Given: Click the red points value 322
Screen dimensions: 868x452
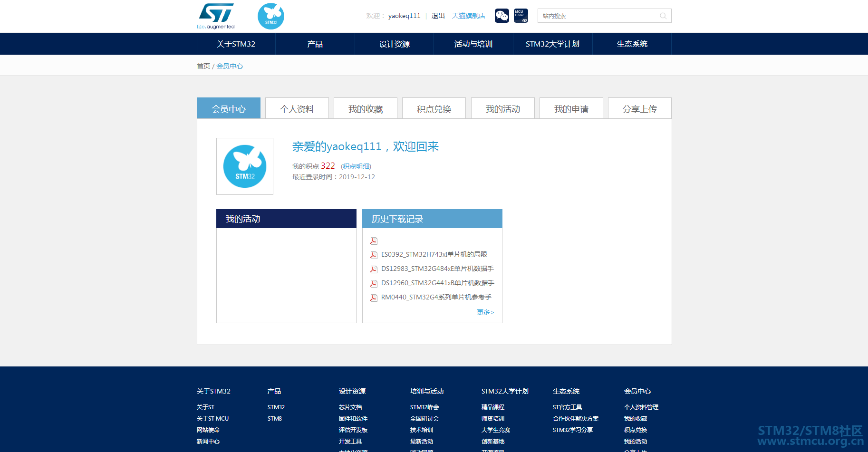Looking at the screenshot, I should pos(328,166).
